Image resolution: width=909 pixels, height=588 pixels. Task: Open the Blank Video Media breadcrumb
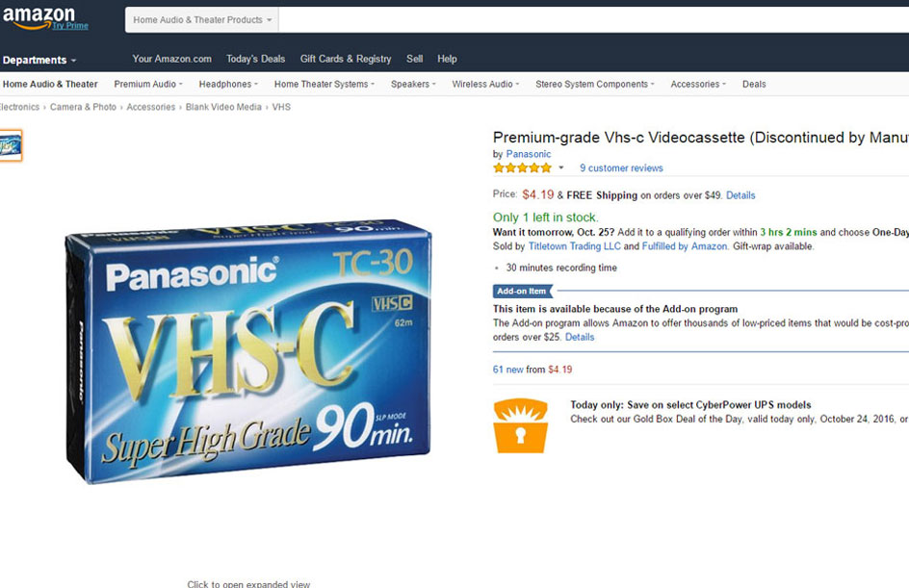(x=223, y=107)
